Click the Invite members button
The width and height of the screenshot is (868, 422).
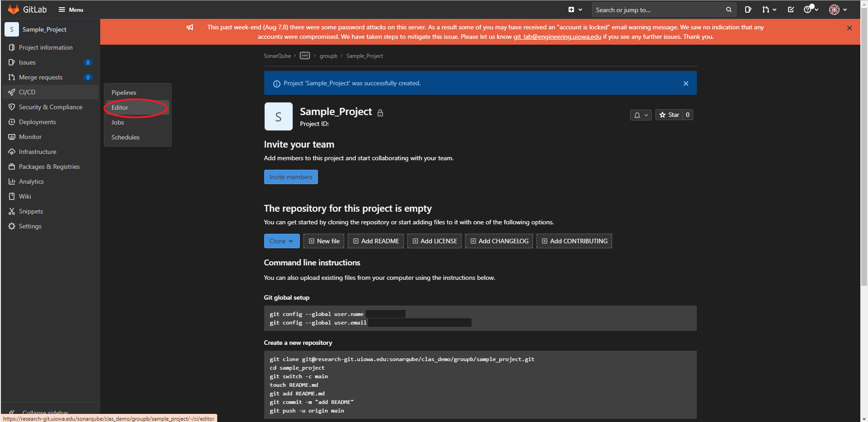point(291,177)
